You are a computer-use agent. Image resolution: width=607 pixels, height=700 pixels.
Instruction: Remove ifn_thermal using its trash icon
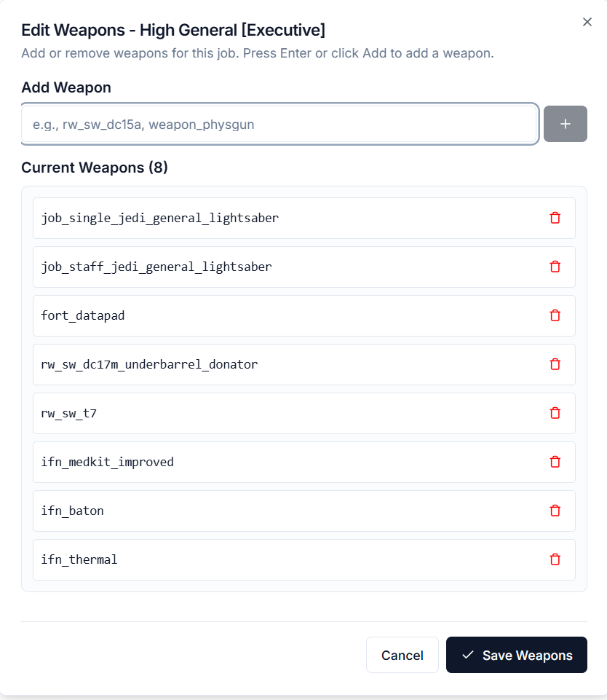555,559
